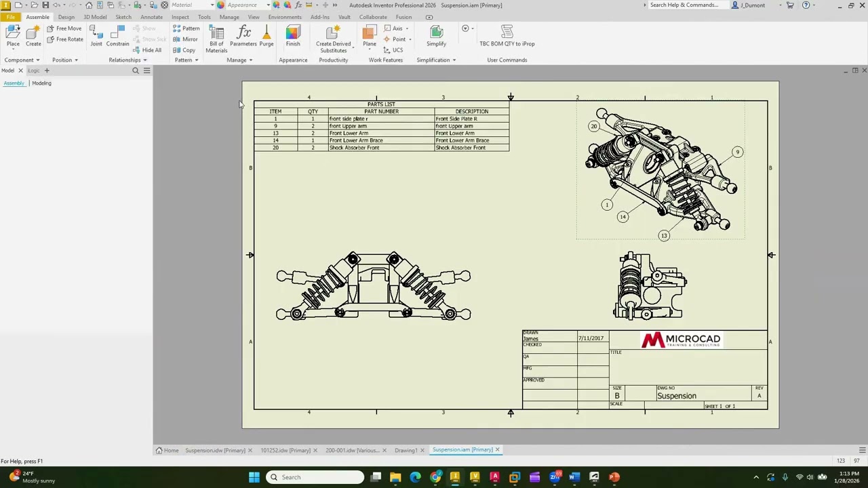Open File Explorer from the taskbar
The width and height of the screenshot is (868, 488).
pos(395,477)
